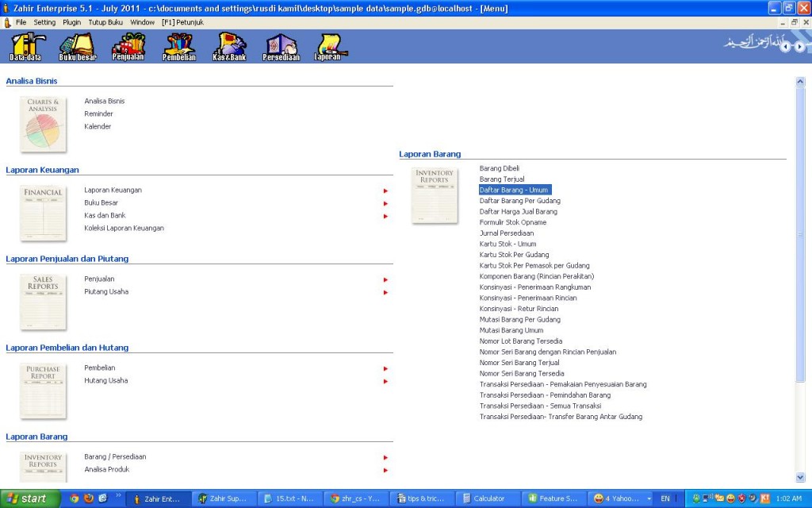This screenshot has height=508, width=812.
Task: Click the back navigation arrow in the header
Action: coord(786,47)
